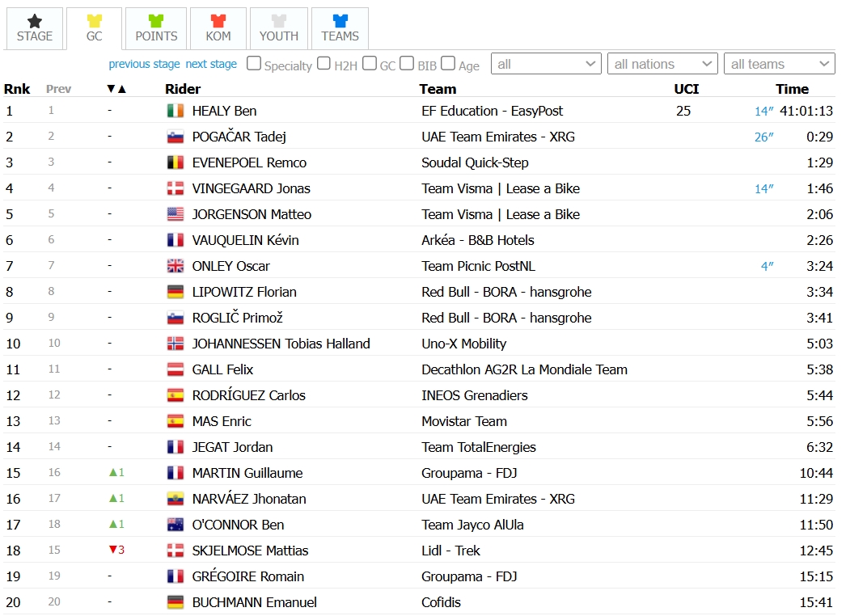Click Australia flag next to O'CONNOR Ben
850x616 pixels.
pyautogui.click(x=175, y=525)
